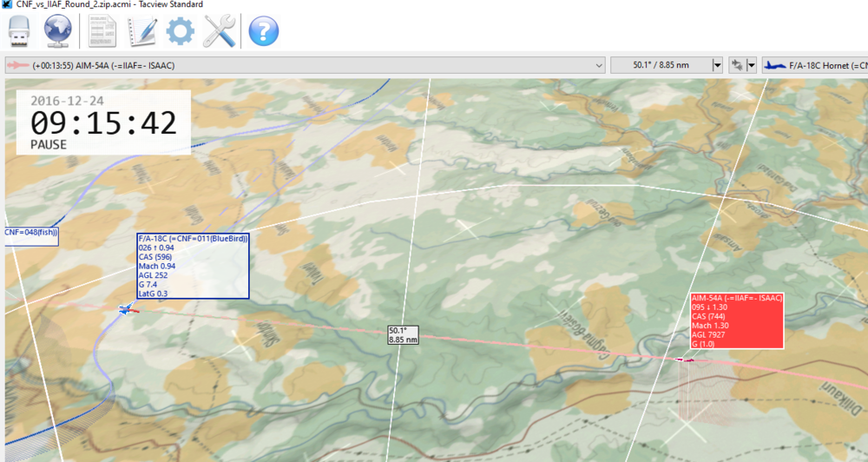Screen dimensions: 868x462
Task: Open the globe network icon
Action: (x=57, y=31)
